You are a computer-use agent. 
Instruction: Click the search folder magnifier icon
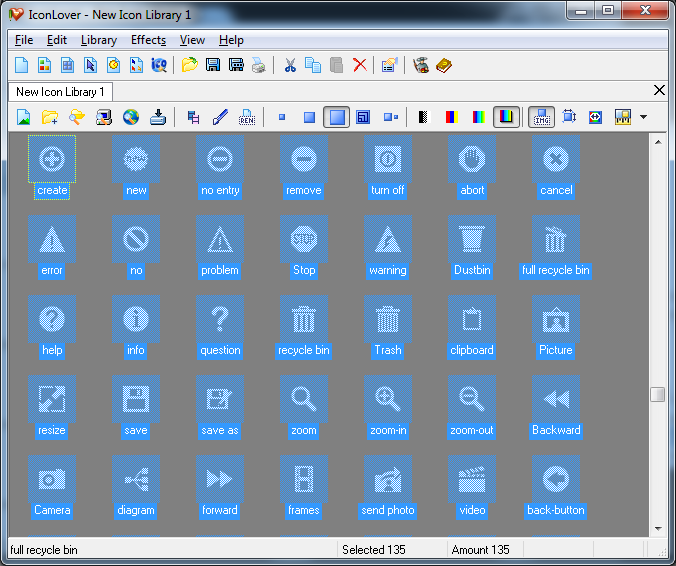click(77, 117)
